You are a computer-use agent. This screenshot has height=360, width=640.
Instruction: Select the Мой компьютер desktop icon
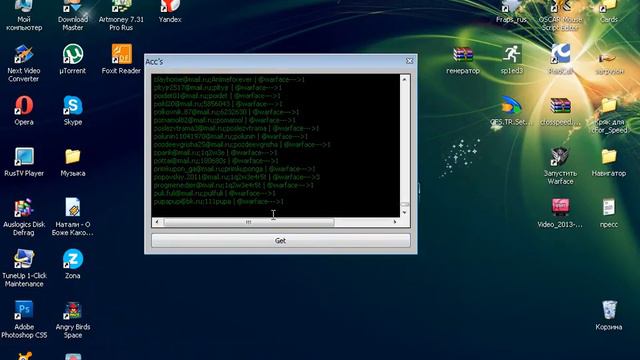point(24,16)
